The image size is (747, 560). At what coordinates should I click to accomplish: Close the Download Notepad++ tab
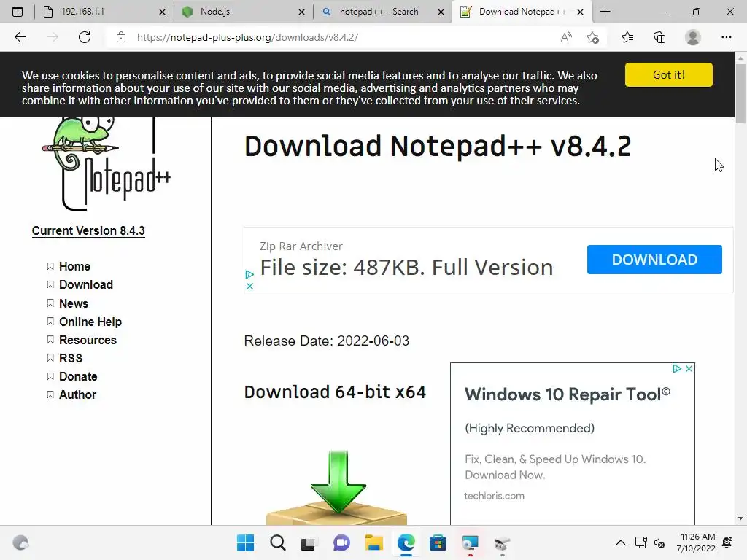click(580, 12)
